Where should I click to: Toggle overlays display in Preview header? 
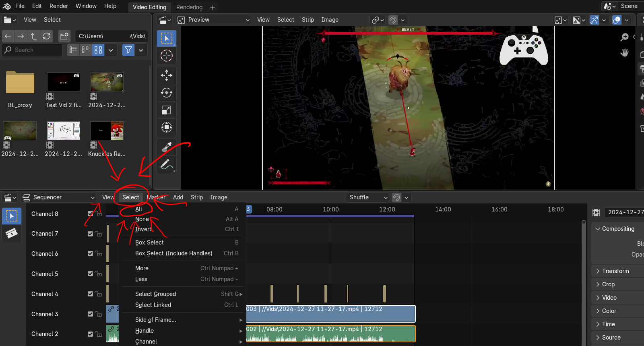617,20
